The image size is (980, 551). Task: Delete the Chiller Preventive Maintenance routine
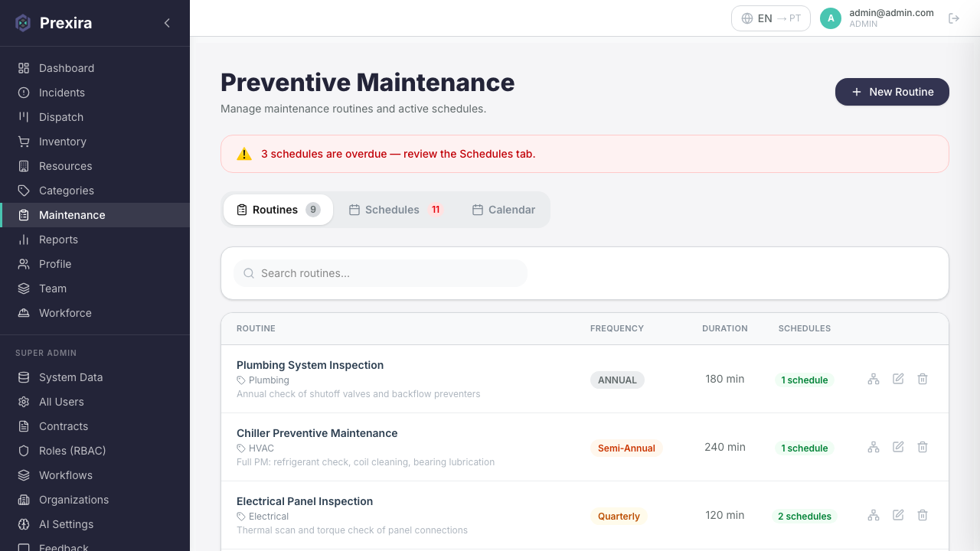point(923,447)
